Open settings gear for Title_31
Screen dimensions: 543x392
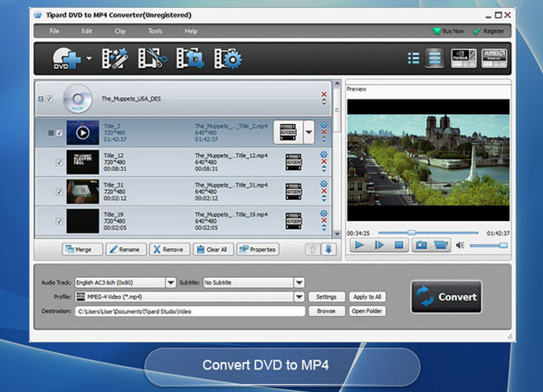[x=324, y=184]
